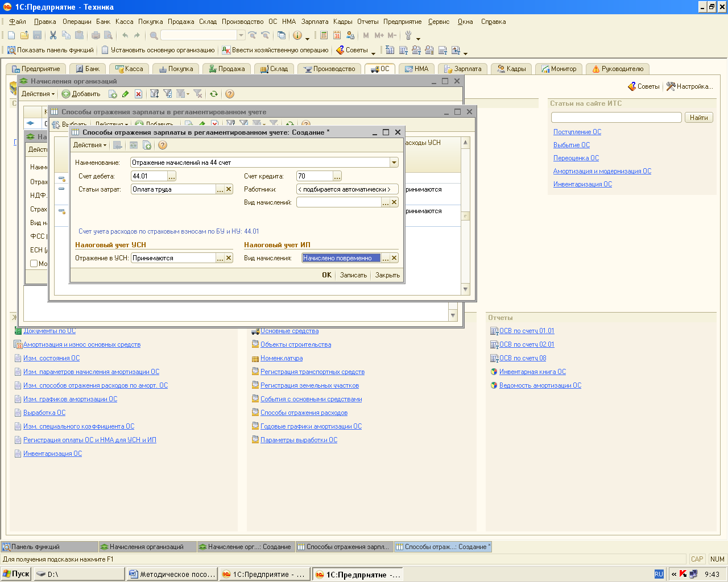
Task: Clear Вид начислений field with X button
Action: click(394, 202)
